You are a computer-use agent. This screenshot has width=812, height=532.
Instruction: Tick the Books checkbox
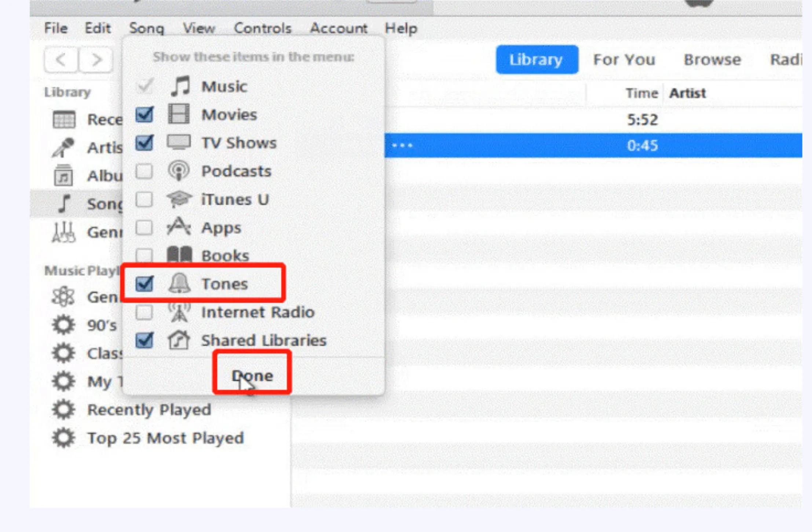tap(144, 255)
